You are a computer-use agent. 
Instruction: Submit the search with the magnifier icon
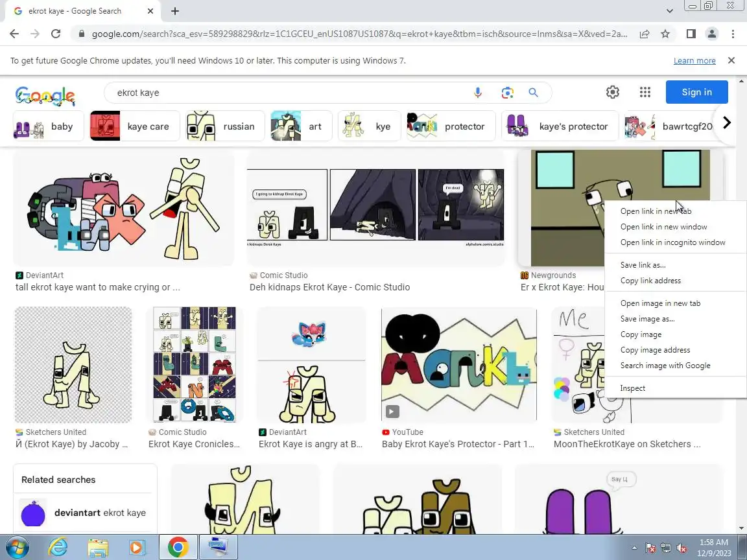click(533, 93)
